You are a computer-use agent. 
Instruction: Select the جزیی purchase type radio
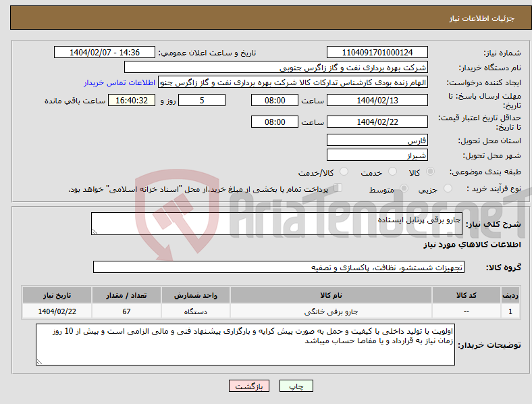pyautogui.click(x=448, y=188)
